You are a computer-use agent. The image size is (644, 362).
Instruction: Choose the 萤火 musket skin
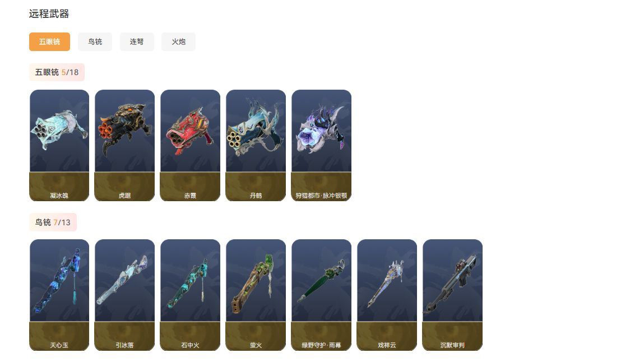click(256, 295)
